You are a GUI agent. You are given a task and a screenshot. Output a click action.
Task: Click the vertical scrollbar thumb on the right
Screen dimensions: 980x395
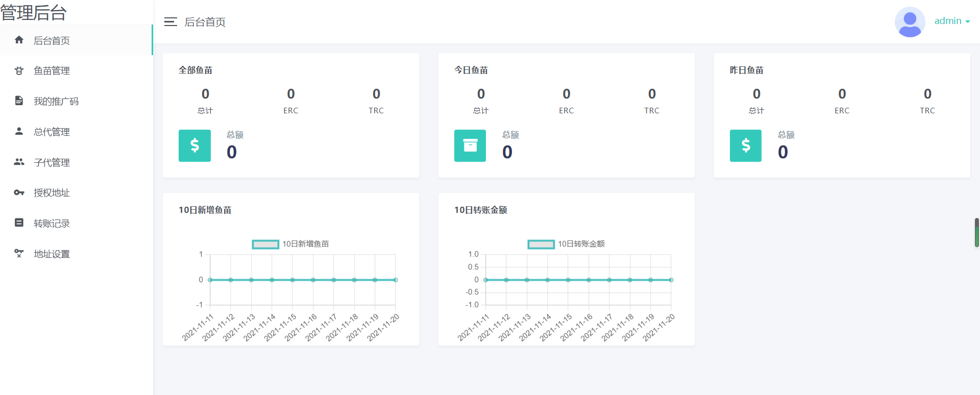click(976, 232)
